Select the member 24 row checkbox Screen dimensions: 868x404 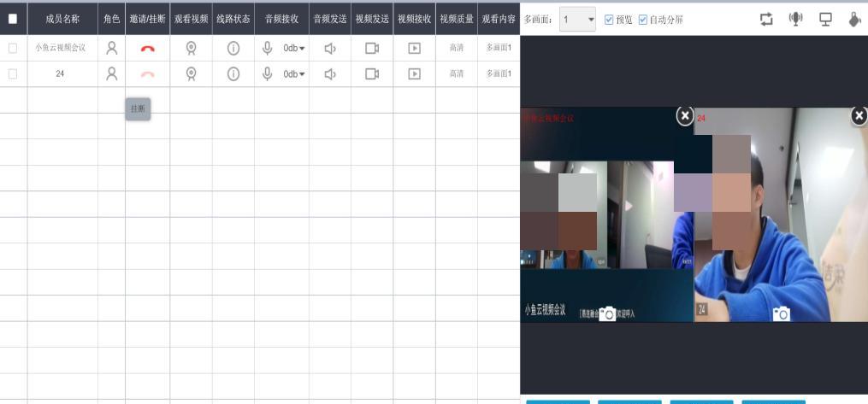click(x=13, y=74)
